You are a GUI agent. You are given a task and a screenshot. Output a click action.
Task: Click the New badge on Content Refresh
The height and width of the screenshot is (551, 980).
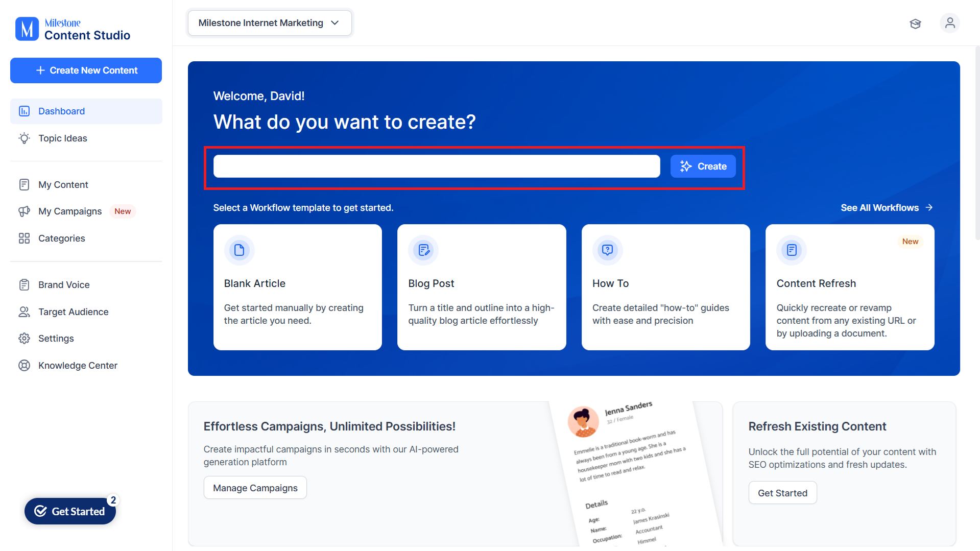910,242
